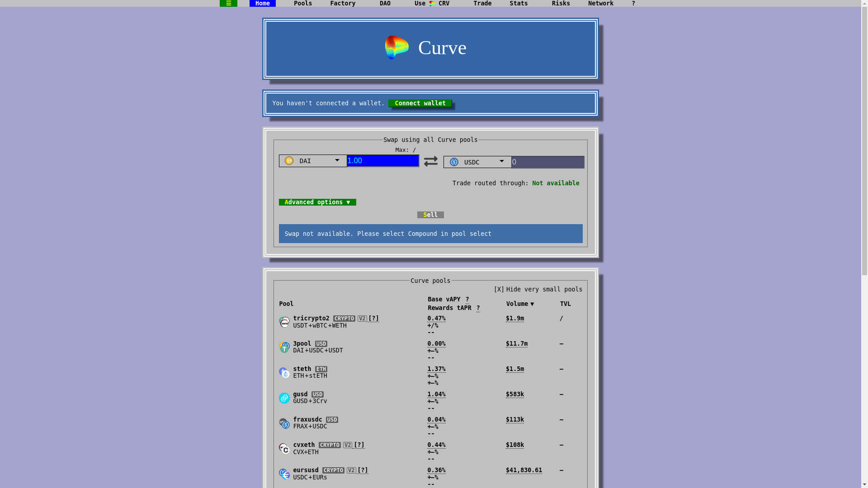Click the fraxusdc pool icon

click(x=284, y=423)
